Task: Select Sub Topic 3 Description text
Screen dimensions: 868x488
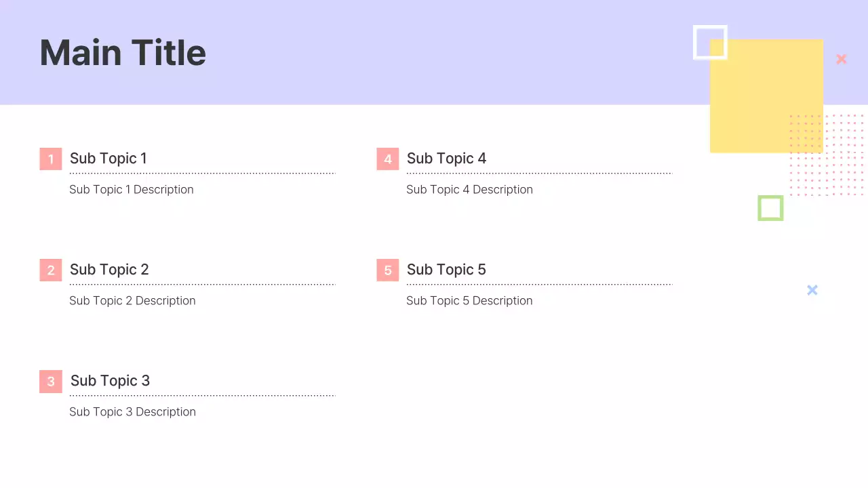Action: coord(132,412)
